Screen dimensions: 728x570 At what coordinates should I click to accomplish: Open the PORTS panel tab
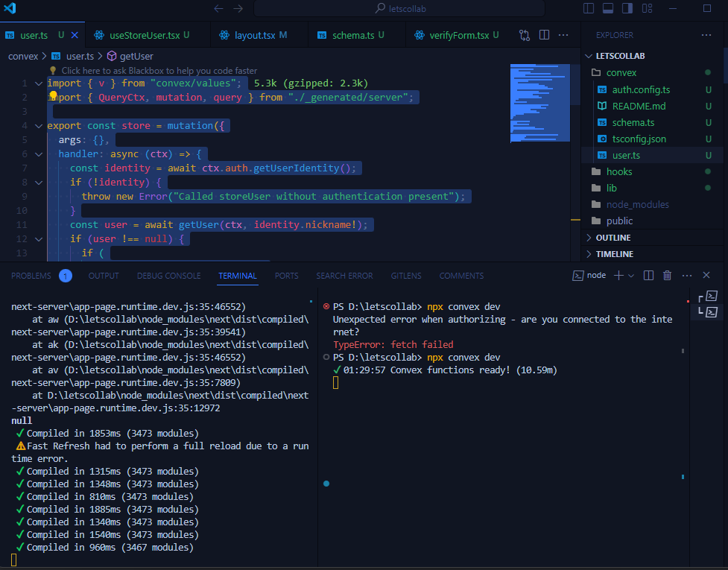click(286, 276)
